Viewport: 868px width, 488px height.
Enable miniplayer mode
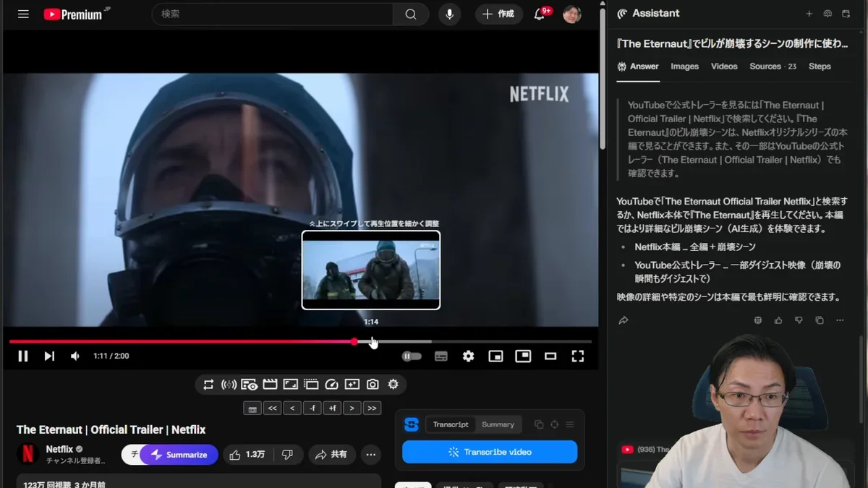[x=495, y=356]
